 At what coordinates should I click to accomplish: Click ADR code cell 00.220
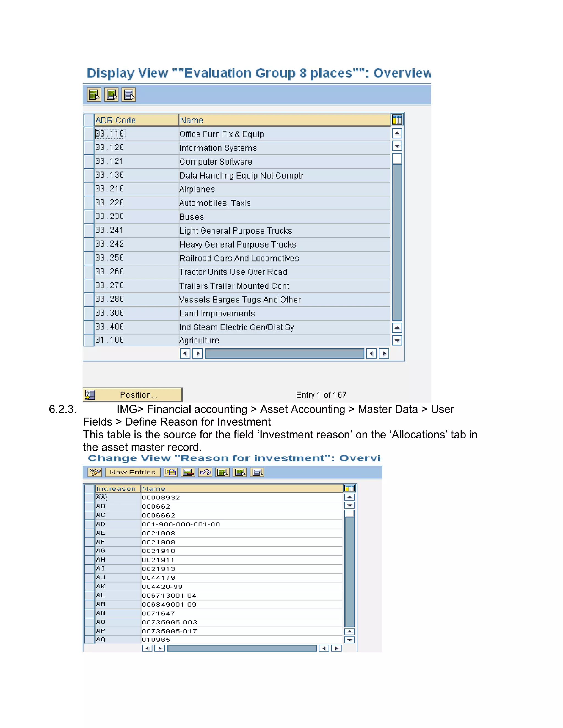[x=136, y=203]
